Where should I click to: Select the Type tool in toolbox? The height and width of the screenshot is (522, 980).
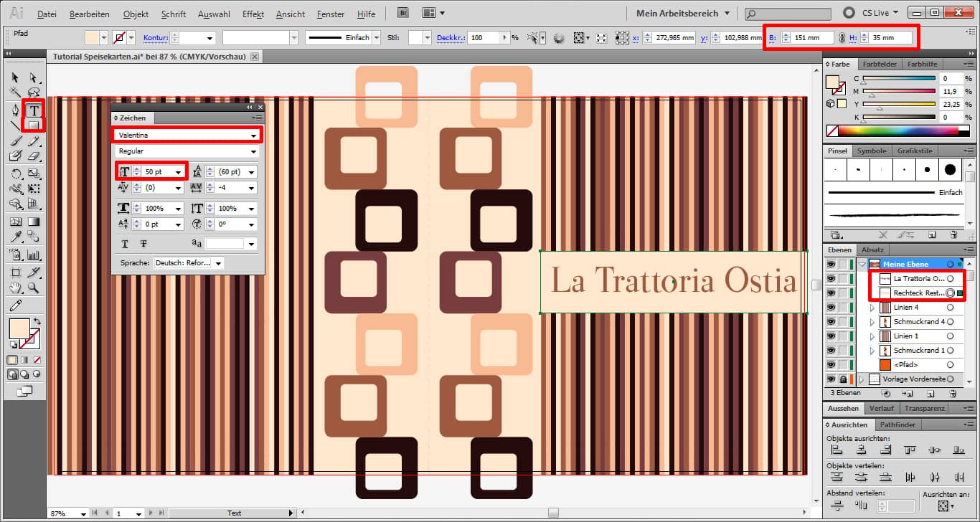tap(33, 110)
